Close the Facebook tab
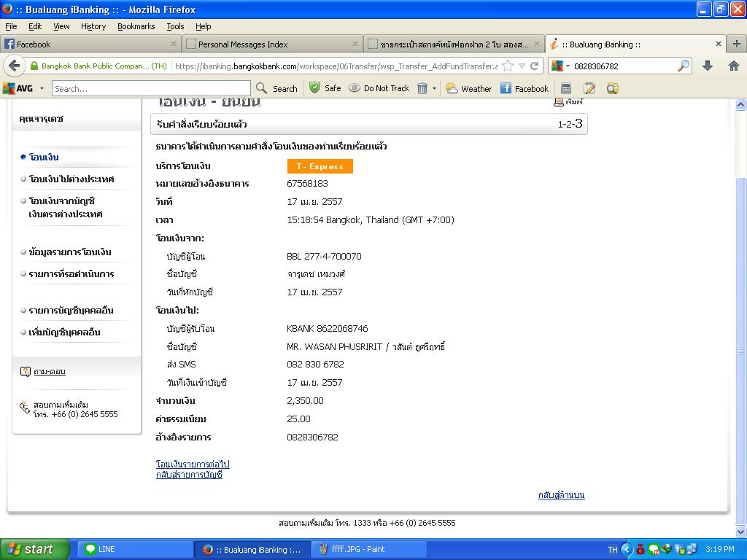Viewport: 747px width, 560px height. tap(174, 44)
